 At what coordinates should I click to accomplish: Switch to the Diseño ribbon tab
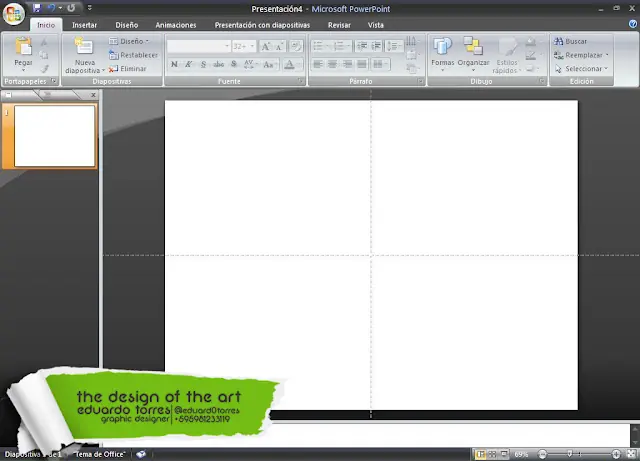pyautogui.click(x=127, y=25)
